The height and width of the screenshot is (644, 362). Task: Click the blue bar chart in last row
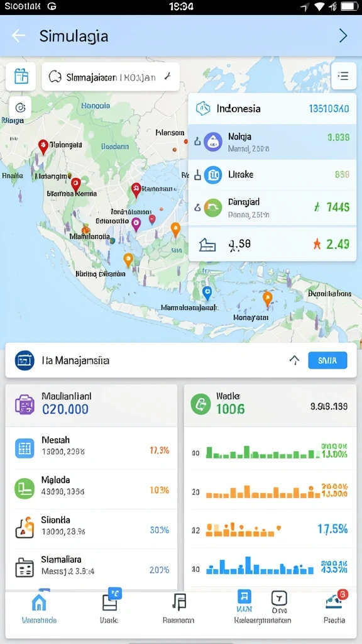[260, 566]
